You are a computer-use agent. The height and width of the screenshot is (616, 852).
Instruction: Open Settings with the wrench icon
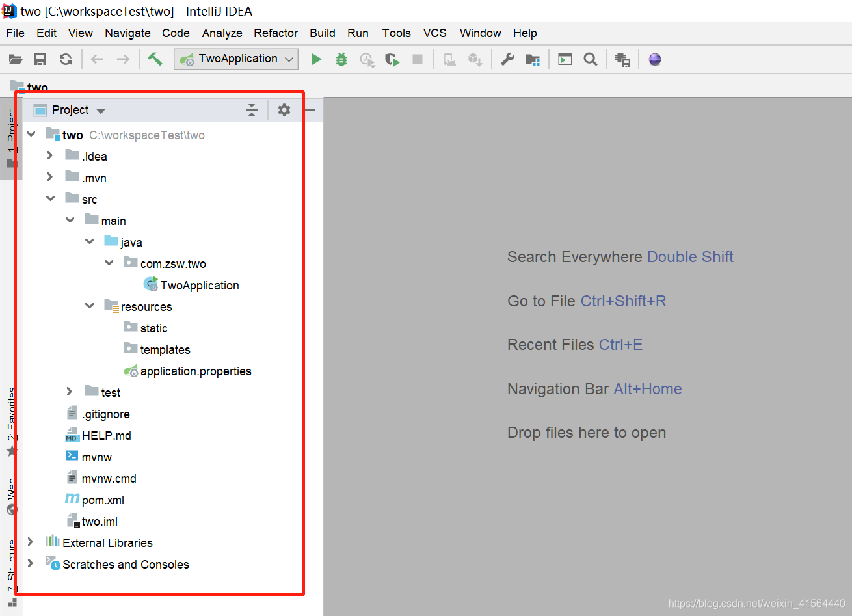507,59
